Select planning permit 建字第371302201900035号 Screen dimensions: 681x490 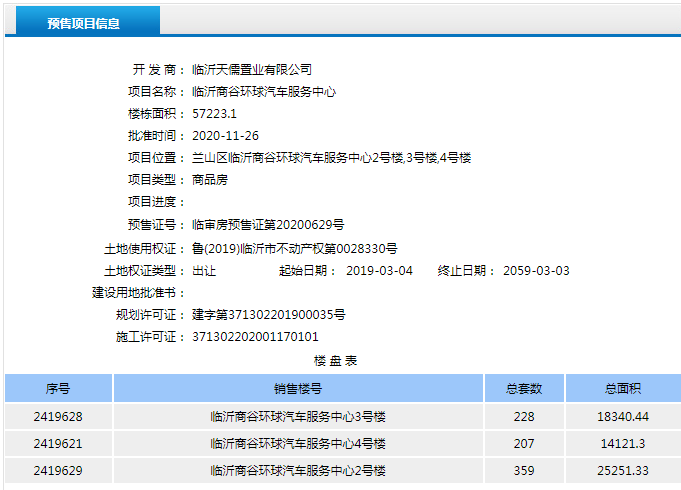click(x=269, y=315)
